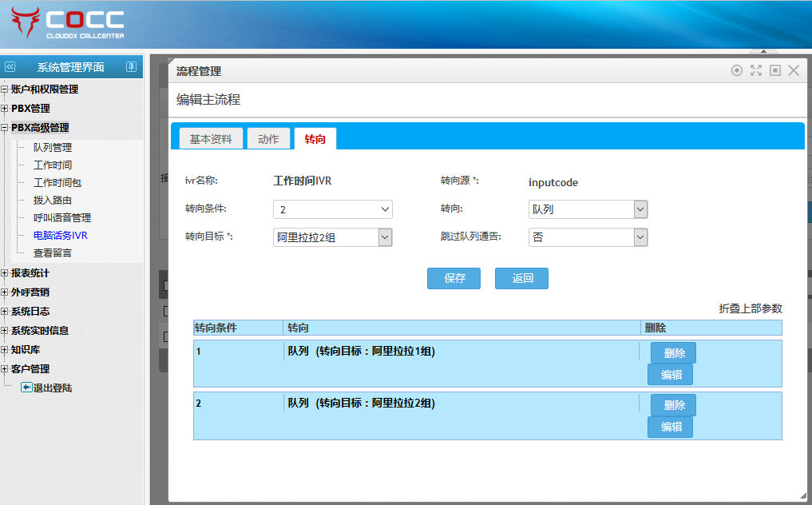This screenshot has height=505, width=812.
Task: Expand the 报表统计 tree node
Action: 5,273
